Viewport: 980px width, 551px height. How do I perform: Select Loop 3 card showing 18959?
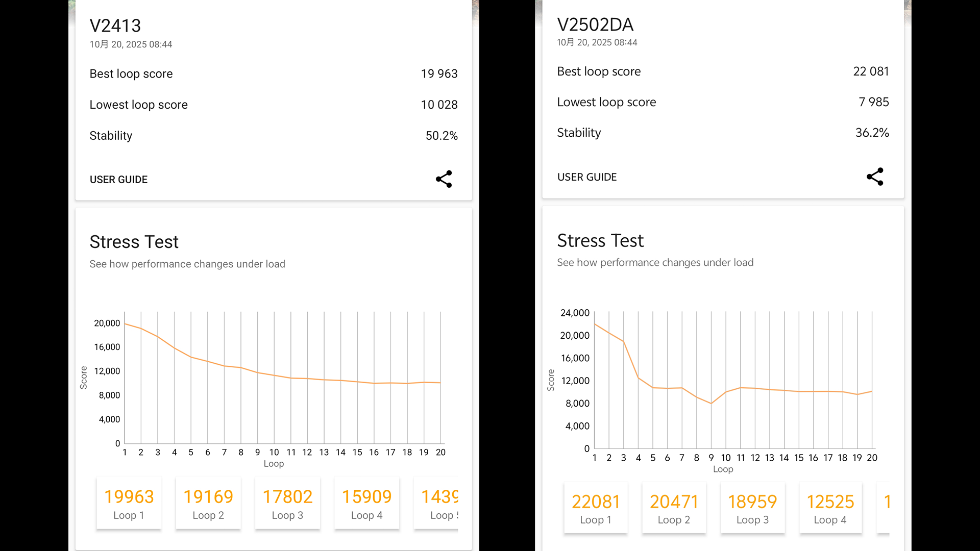pyautogui.click(x=752, y=508)
